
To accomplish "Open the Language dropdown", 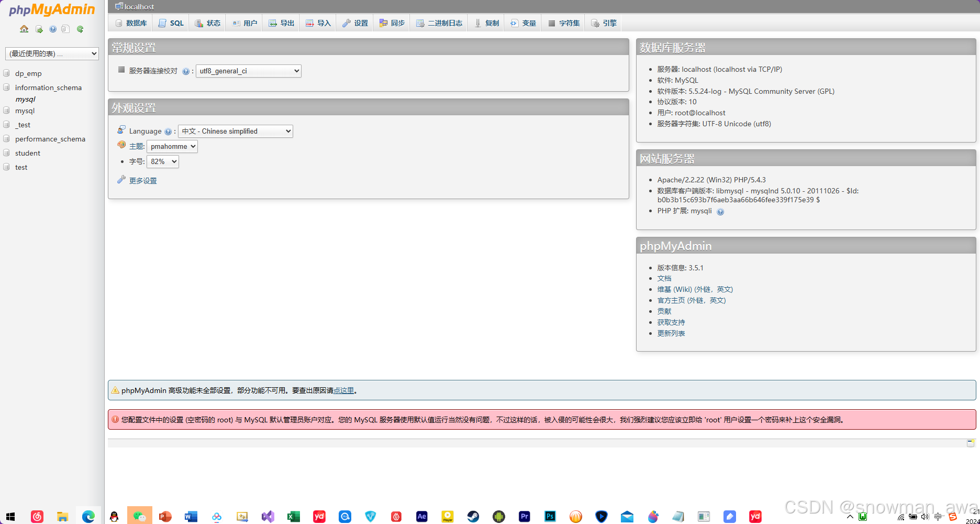I will pos(235,131).
